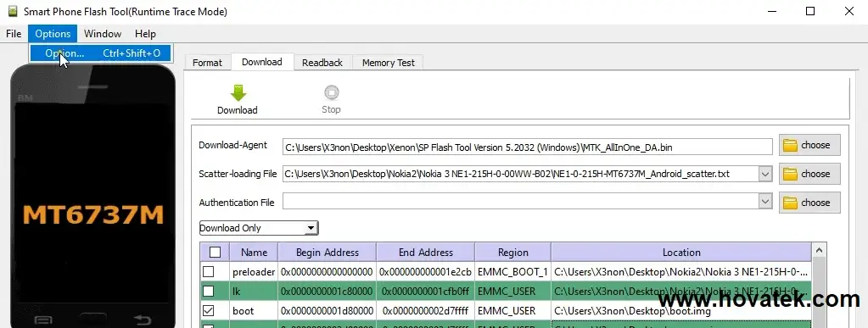
Task: Switch to the Memory Test tab
Action: [x=388, y=63]
